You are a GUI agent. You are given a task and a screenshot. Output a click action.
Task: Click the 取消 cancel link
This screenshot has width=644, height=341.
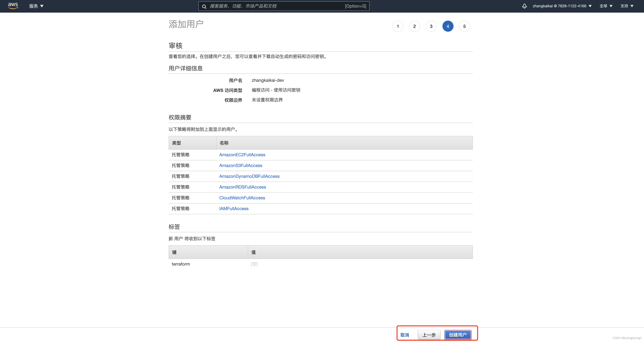click(x=405, y=335)
